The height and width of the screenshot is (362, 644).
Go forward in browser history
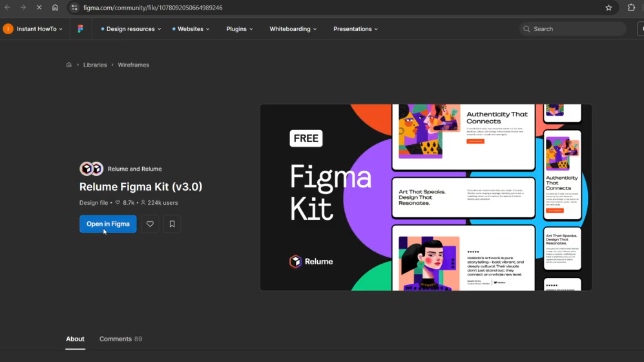(x=23, y=8)
